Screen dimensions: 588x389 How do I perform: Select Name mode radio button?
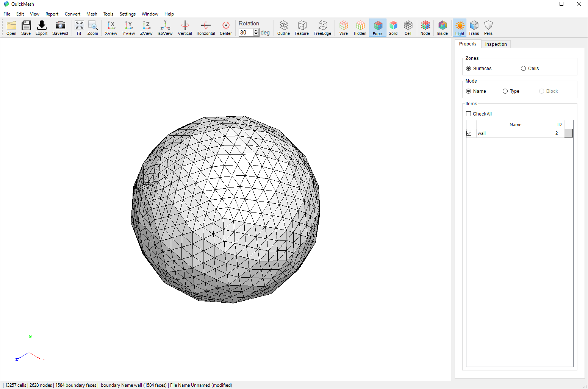[x=469, y=91]
